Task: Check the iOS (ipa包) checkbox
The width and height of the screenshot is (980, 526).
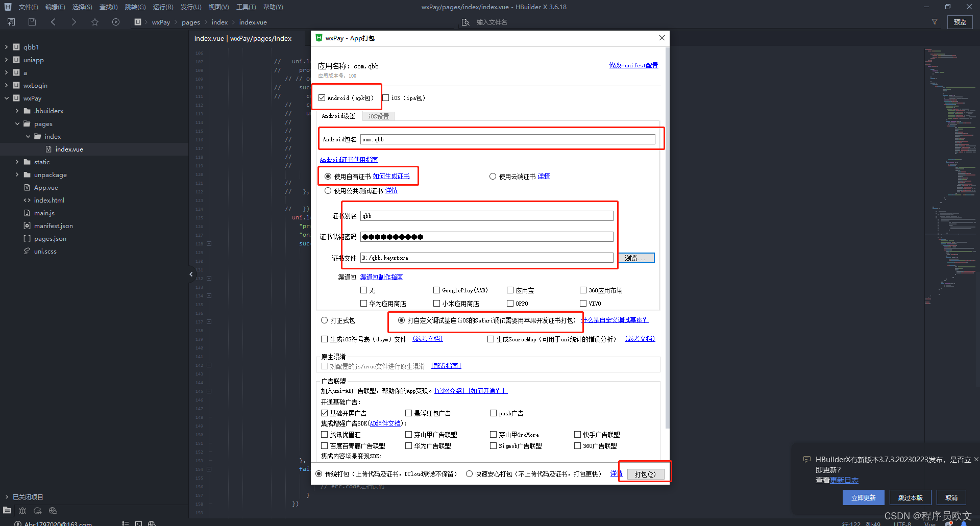Action: (x=386, y=97)
